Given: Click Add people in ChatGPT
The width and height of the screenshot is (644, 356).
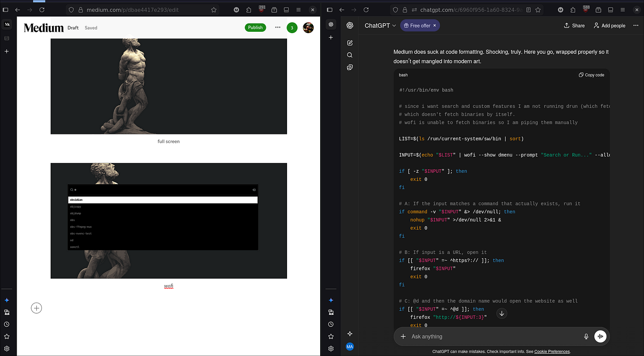Looking at the screenshot, I should pyautogui.click(x=609, y=26).
